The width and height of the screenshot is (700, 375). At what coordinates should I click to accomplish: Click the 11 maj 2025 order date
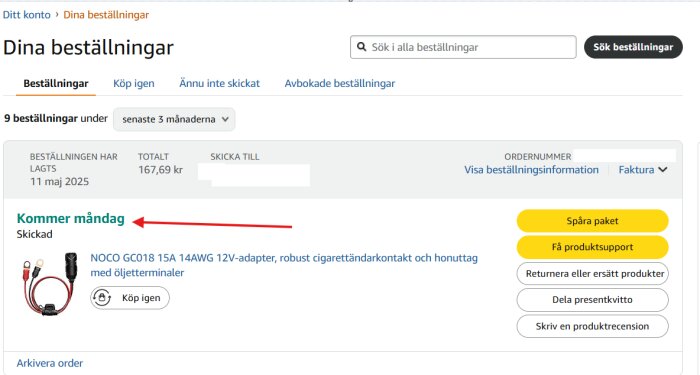click(59, 182)
